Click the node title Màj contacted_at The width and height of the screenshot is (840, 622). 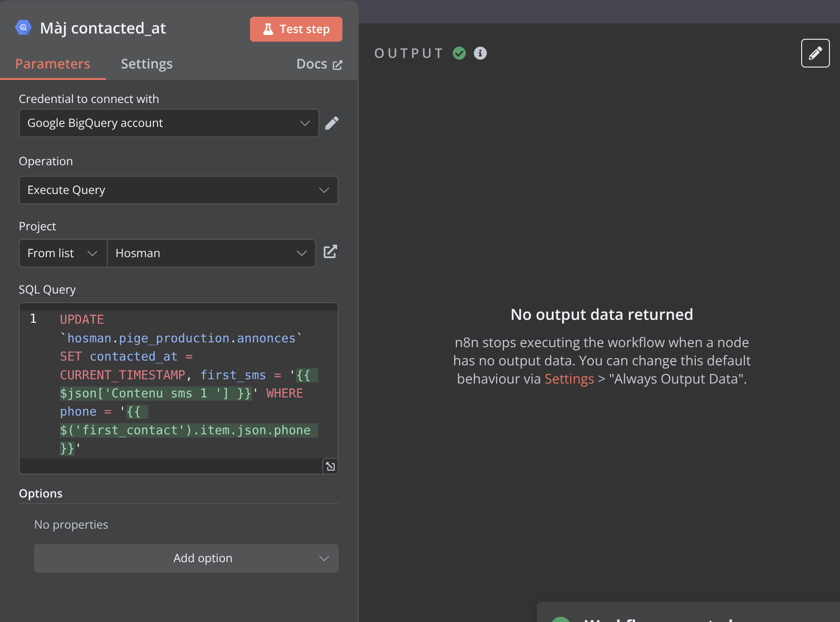pos(103,28)
